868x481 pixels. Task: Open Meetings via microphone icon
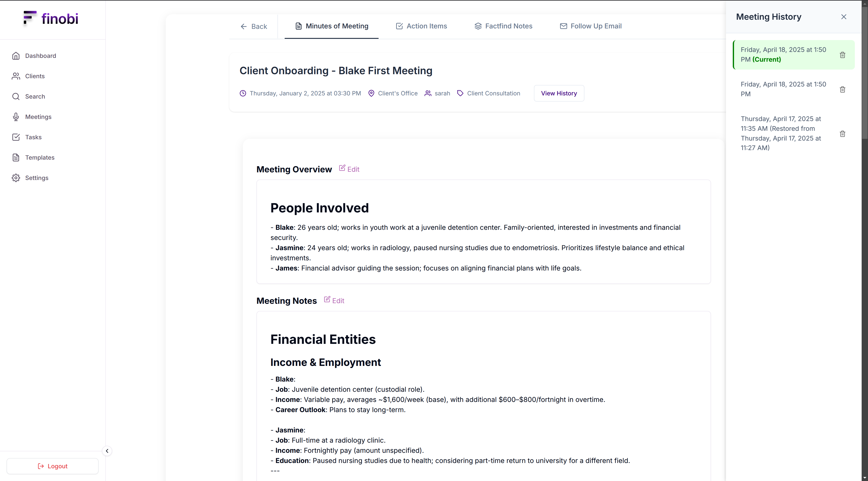[x=16, y=117]
